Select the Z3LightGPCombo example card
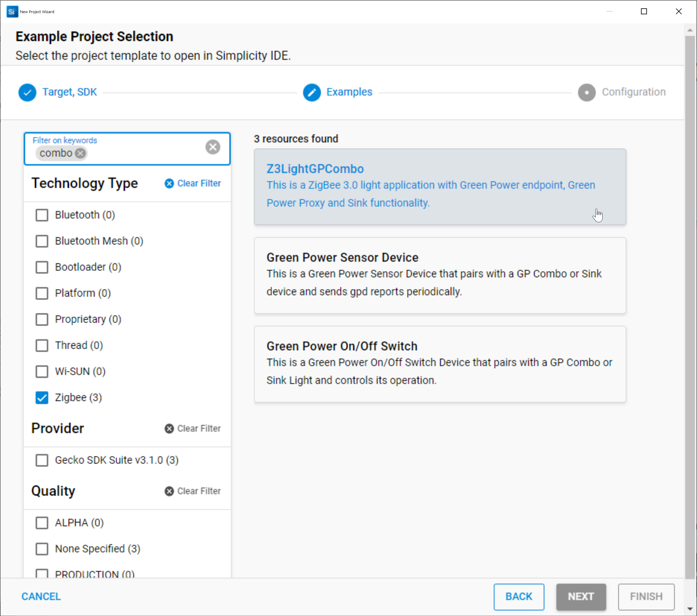The image size is (697, 616). point(440,187)
